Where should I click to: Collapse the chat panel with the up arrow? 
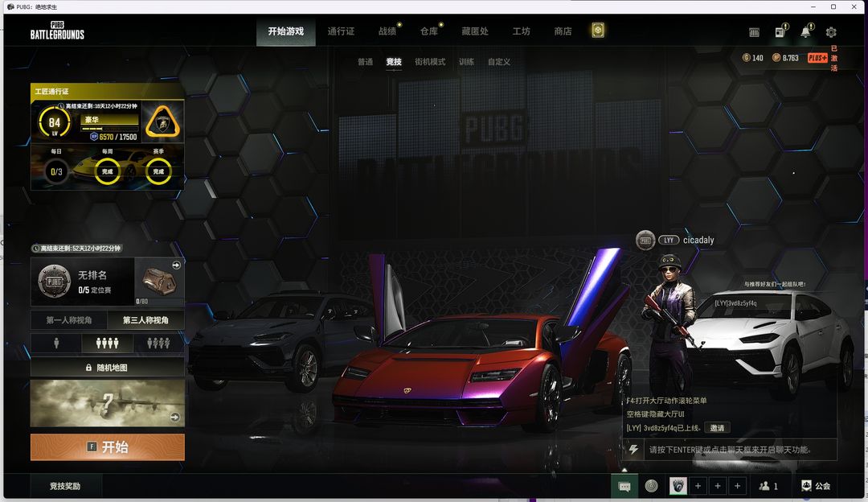pyautogui.click(x=625, y=469)
